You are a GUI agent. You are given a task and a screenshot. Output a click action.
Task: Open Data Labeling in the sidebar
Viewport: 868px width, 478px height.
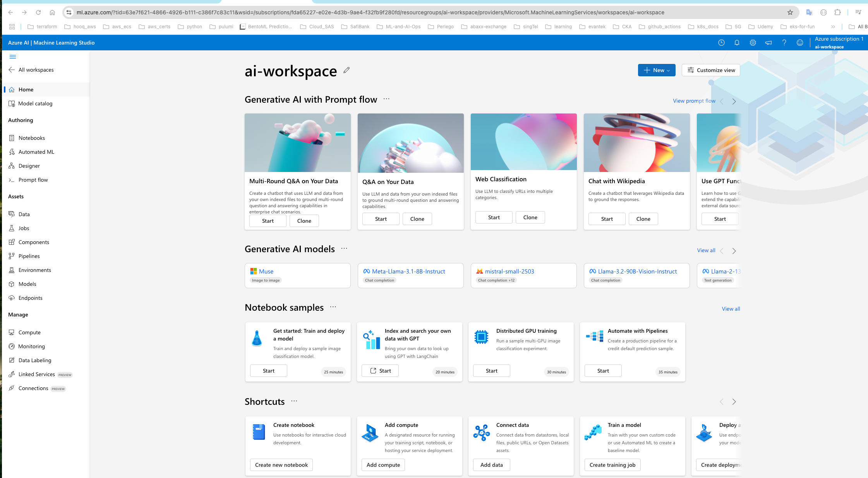point(46,360)
